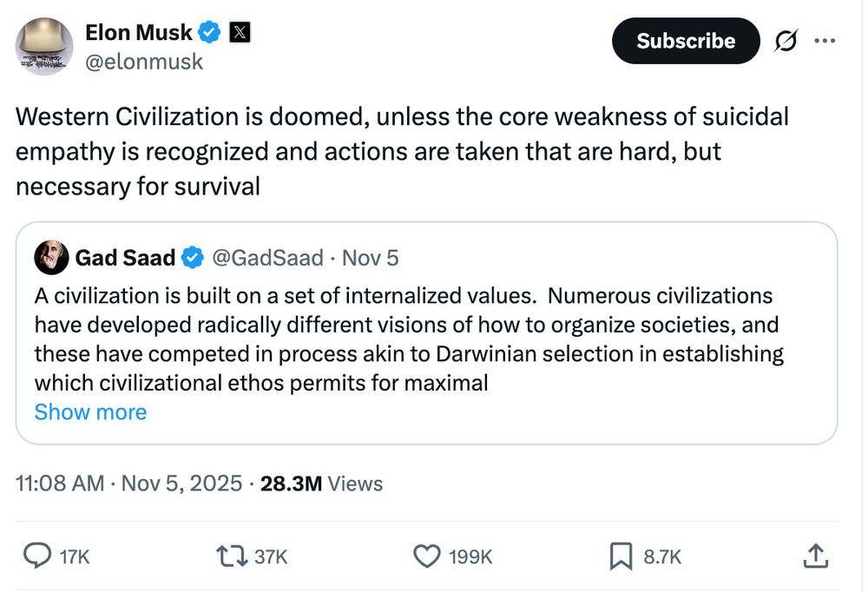Like the post with the heart icon
Image resolution: width=868 pixels, height=592 pixels.
pos(427,556)
